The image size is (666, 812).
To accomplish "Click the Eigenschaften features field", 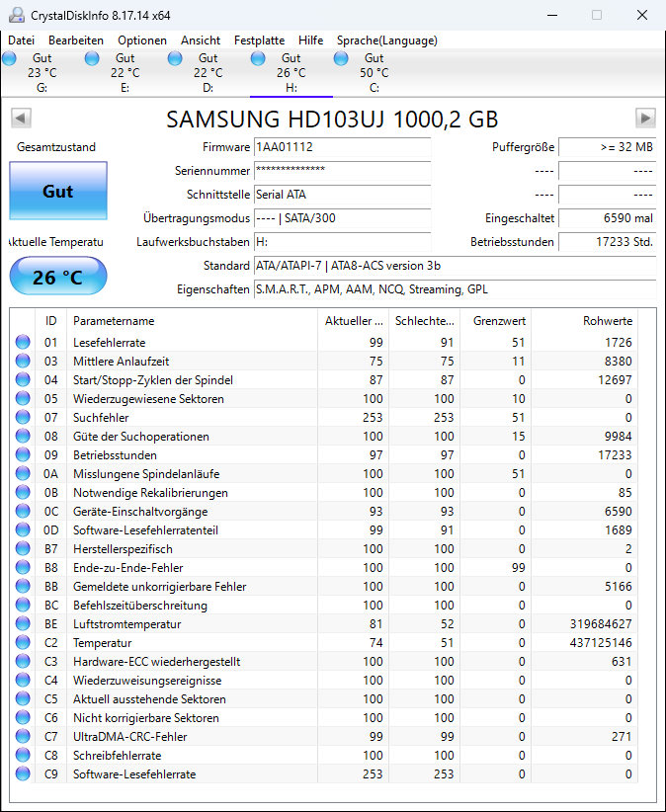I will click(455, 289).
